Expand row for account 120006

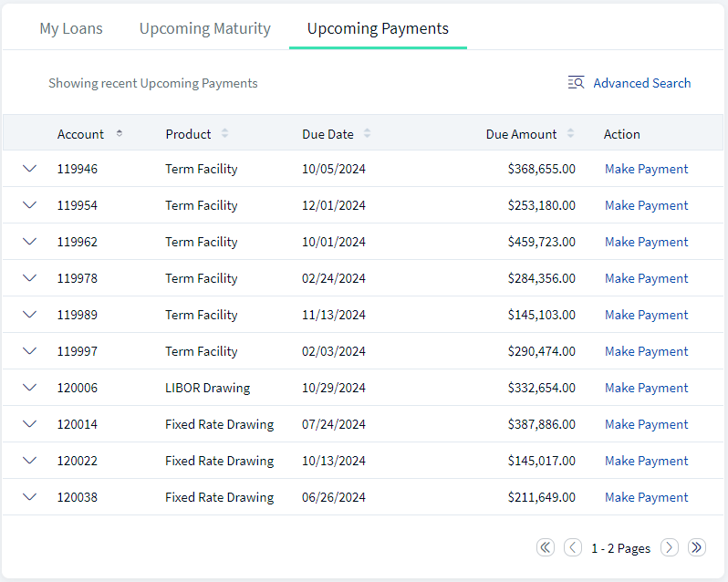(x=30, y=388)
